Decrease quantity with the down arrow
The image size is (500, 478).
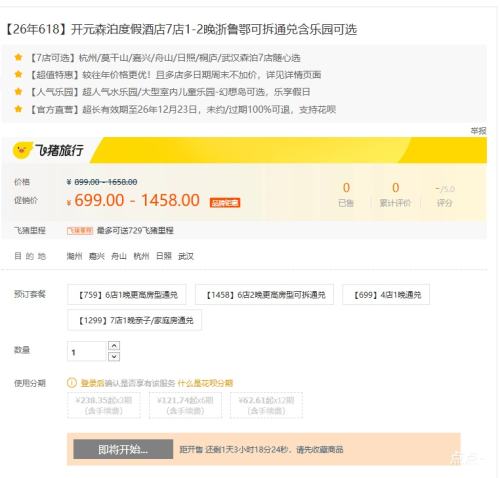114,356
